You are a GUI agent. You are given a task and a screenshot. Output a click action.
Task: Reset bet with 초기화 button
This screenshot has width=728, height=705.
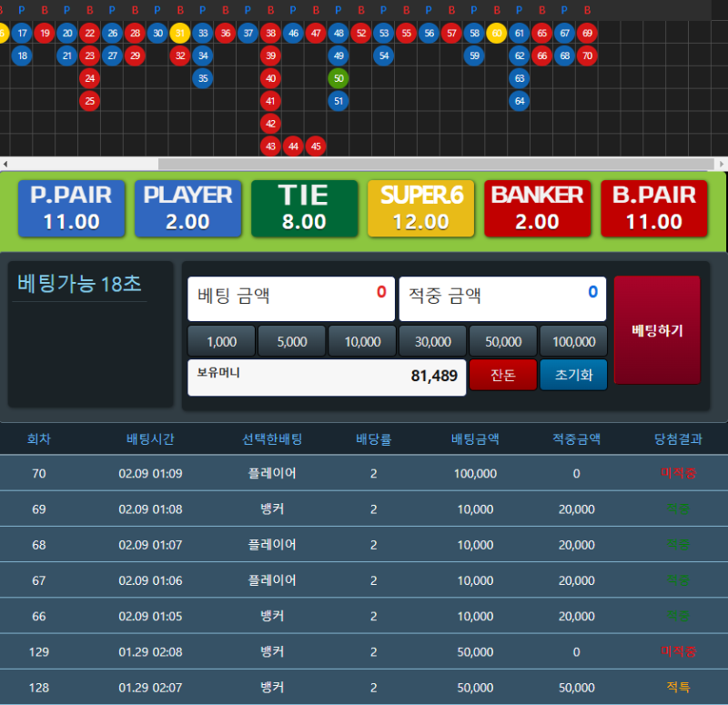click(574, 375)
